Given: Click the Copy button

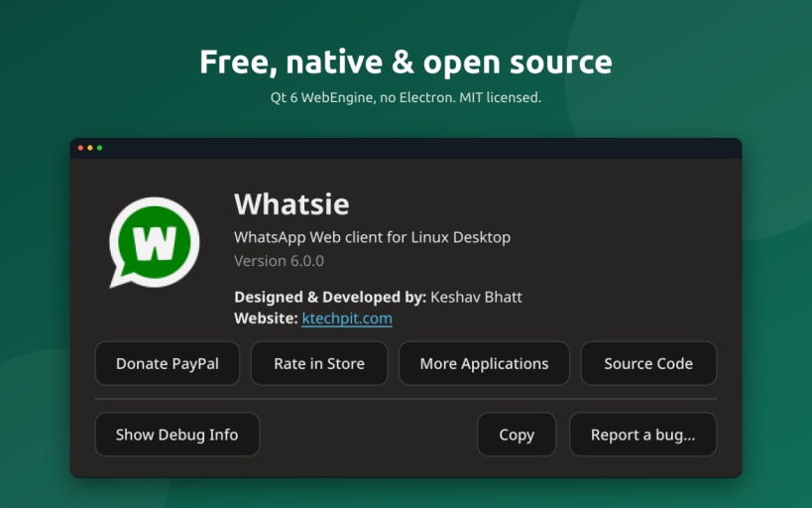Looking at the screenshot, I should click(517, 435).
